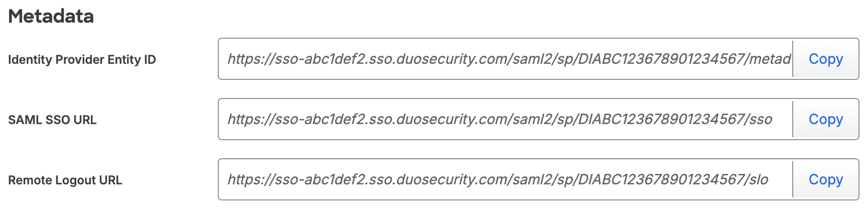Focus the SAML SSO URL text field
The height and width of the screenshot is (211, 868).
[504, 120]
